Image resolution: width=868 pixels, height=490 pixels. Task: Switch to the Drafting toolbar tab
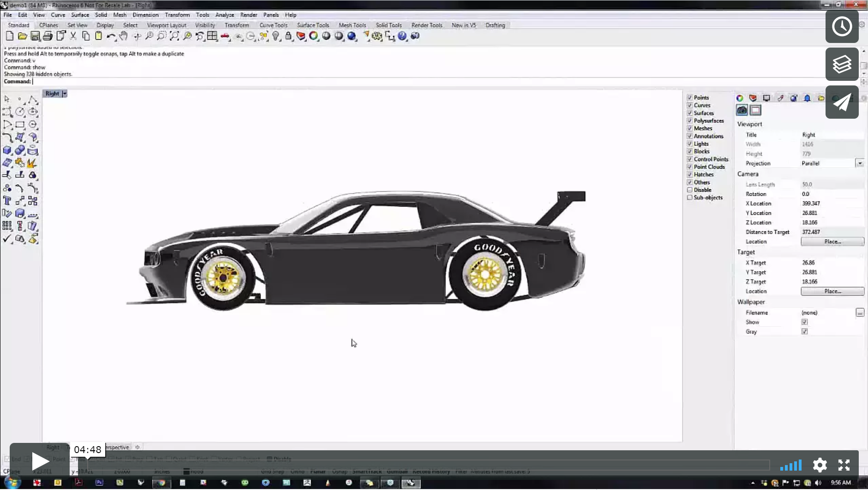[x=495, y=25]
